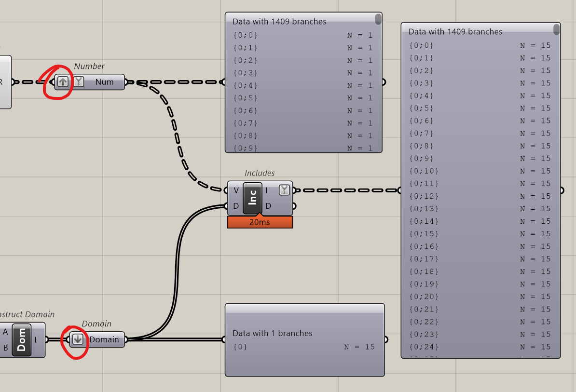Viewport: 576px width, 392px height.
Task: Select the Num parameter label
Action: [x=104, y=82]
